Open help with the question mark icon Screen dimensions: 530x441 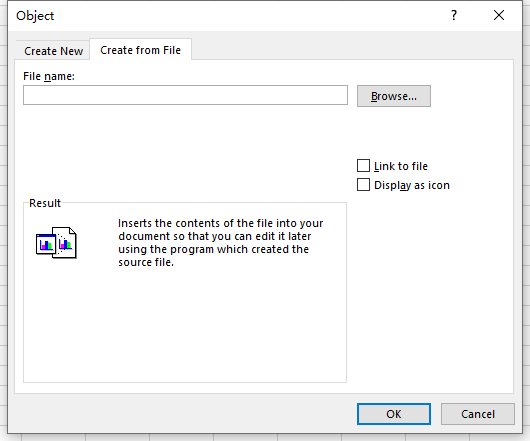coord(454,15)
